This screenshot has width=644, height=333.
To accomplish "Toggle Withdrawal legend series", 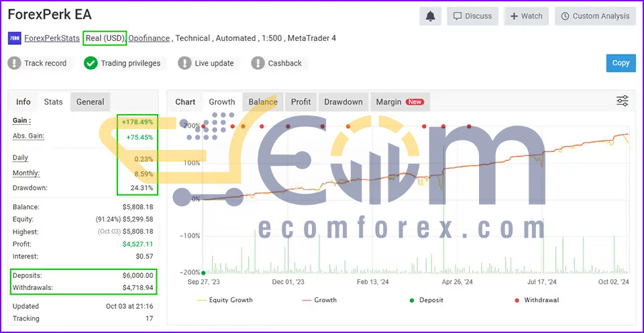I will pyautogui.click(x=537, y=300).
